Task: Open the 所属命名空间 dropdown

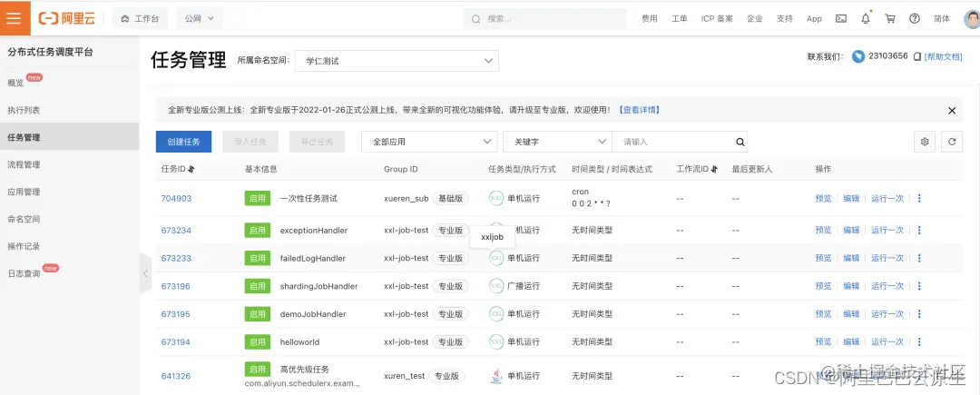Action: [x=397, y=61]
